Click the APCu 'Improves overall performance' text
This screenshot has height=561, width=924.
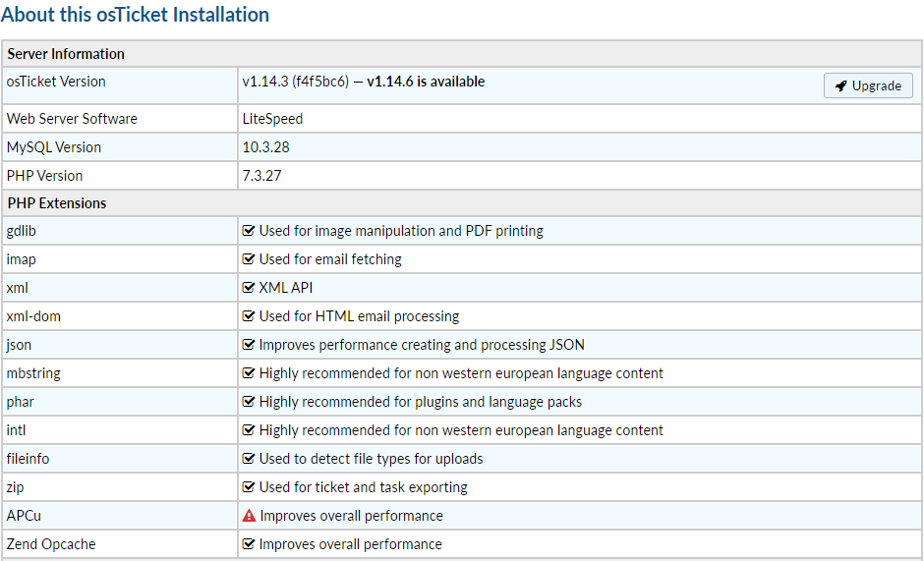tap(352, 516)
